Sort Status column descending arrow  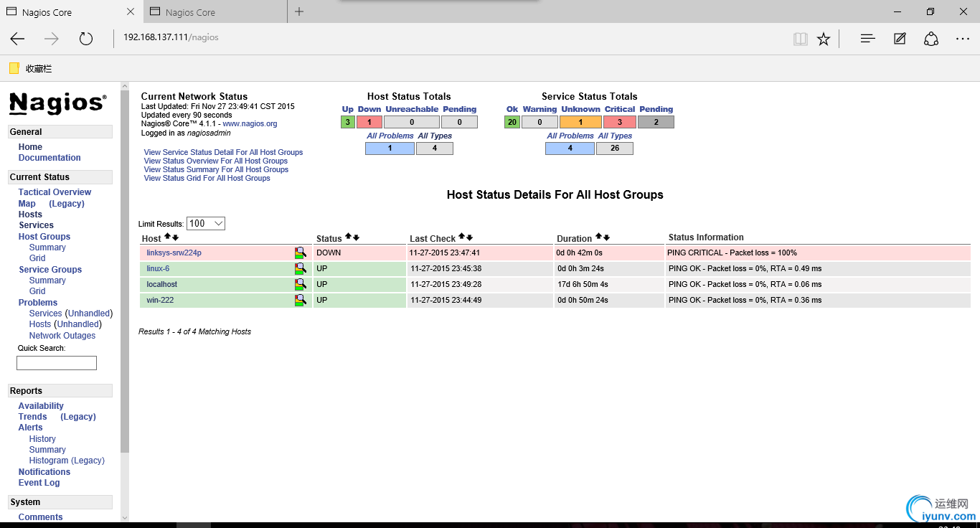coord(356,237)
